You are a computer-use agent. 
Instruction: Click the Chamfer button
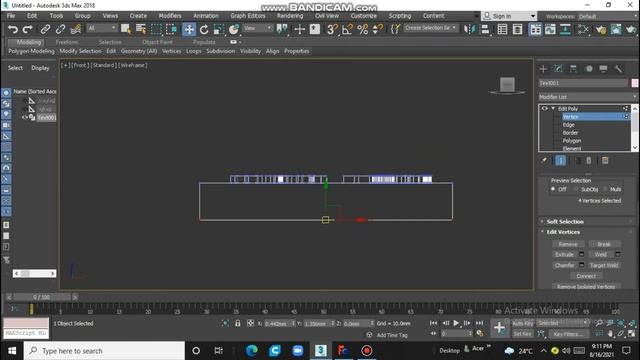pos(564,265)
